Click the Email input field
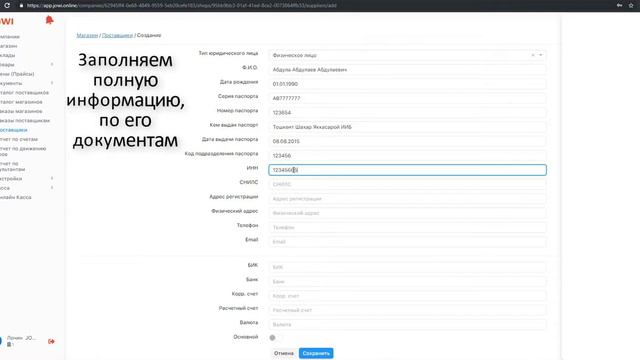This screenshot has width=640, height=360. [407, 242]
